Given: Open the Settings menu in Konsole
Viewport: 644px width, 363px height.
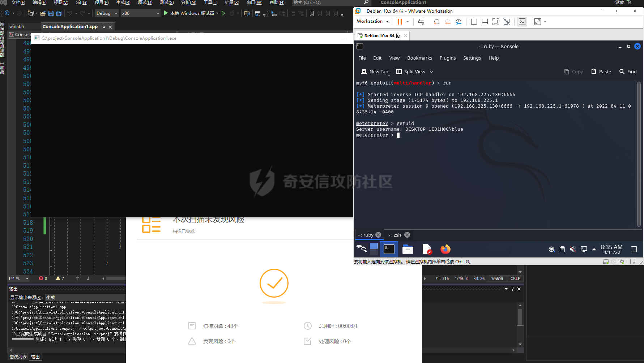Looking at the screenshot, I should pyautogui.click(x=472, y=58).
